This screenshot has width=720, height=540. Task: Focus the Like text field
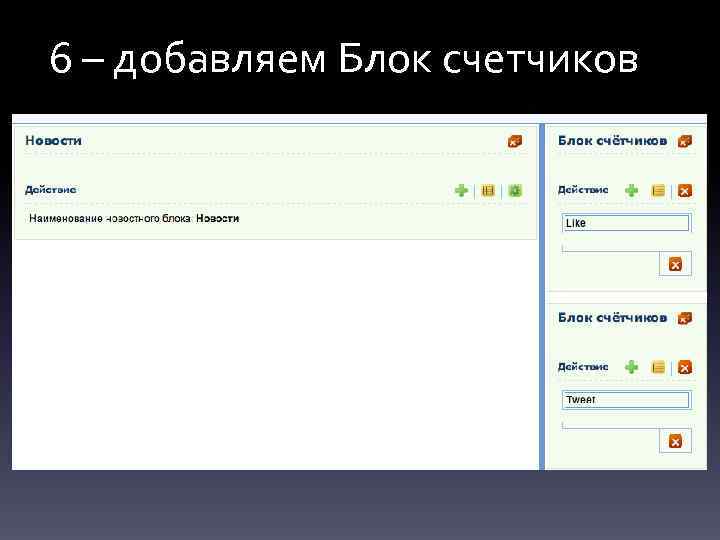(625, 223)
